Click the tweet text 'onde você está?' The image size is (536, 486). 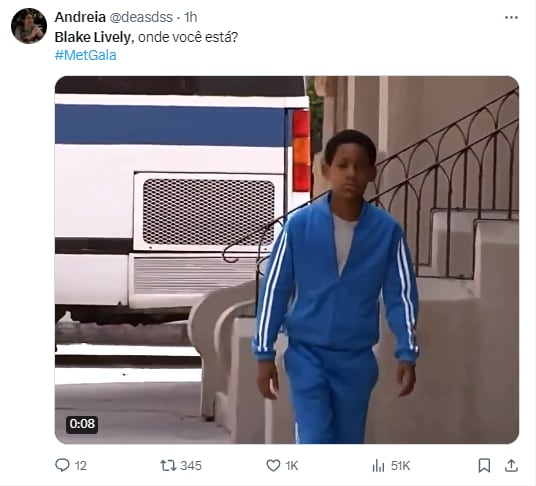[x=188, y=37]
